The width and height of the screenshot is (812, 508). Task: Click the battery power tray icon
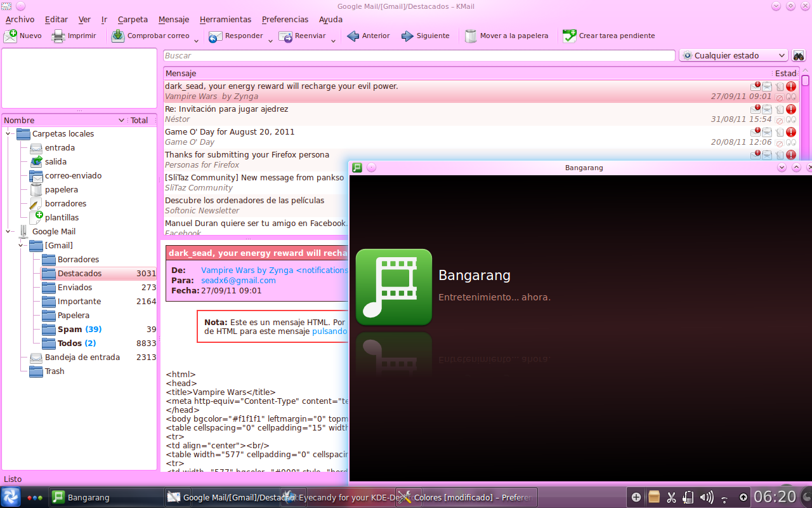coord(688,497)
